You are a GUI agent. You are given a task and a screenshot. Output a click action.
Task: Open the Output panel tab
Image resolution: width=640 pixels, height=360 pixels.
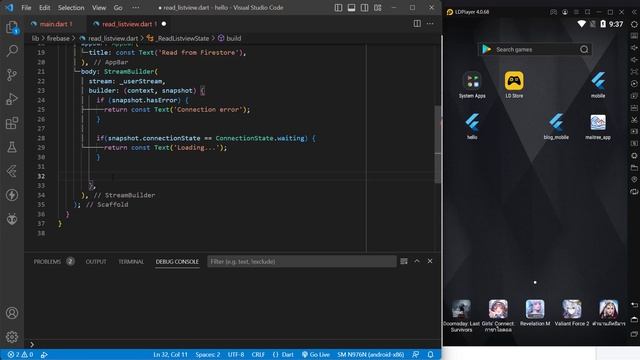(x=96, y=262)
